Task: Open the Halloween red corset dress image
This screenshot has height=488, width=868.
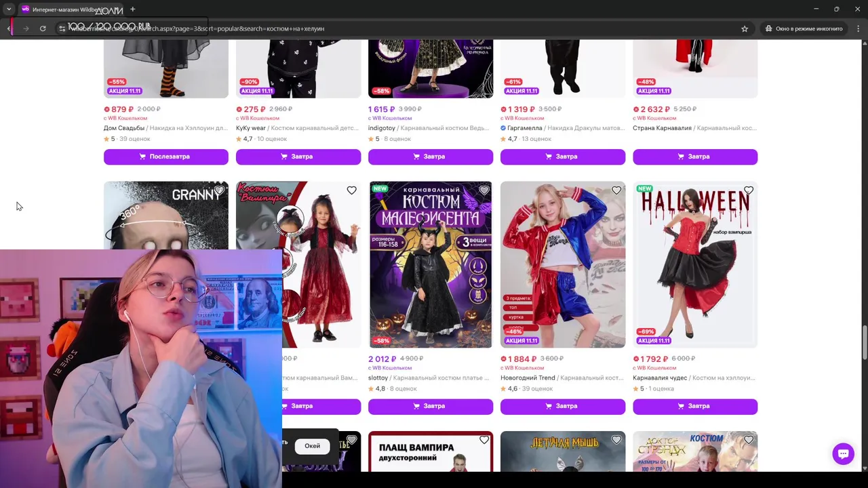Action: click(694, 264)
